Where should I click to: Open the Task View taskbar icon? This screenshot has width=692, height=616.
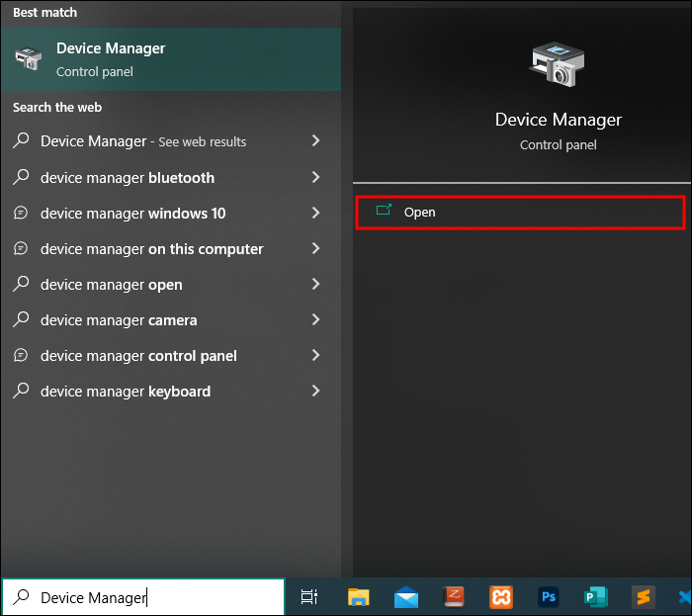pos(308,597)
